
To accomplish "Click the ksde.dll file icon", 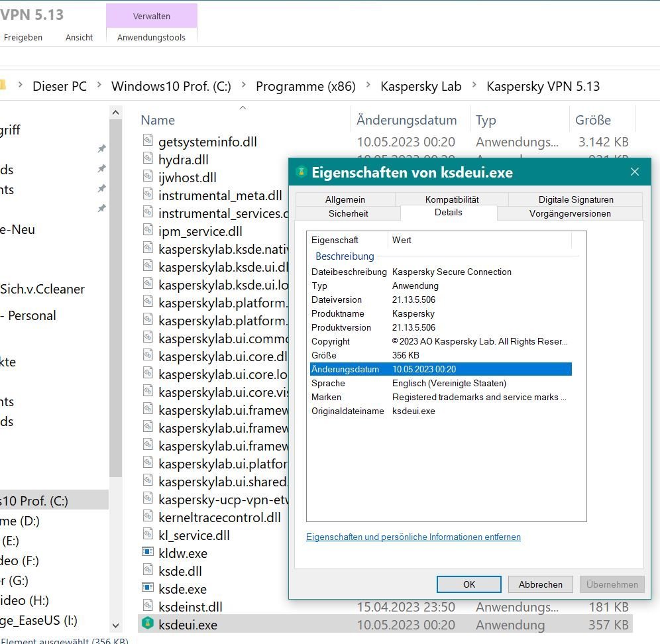I will point(148,570).
